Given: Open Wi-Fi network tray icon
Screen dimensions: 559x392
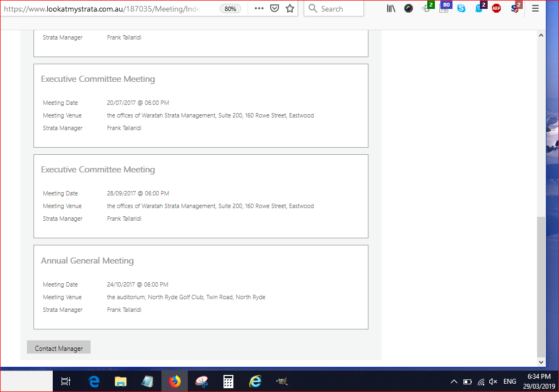Looking at the screenshot, I should (481, 382).
